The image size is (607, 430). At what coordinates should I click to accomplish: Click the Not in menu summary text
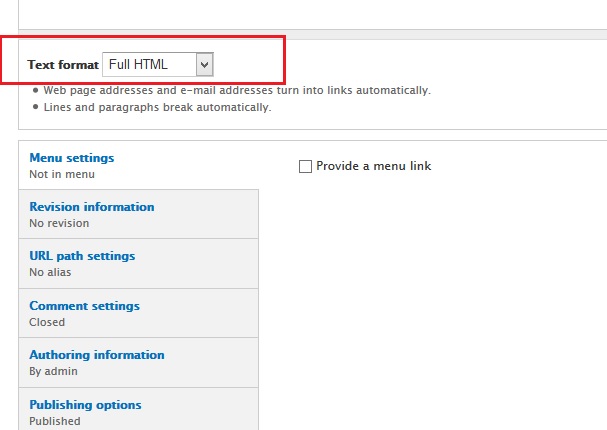62,174
